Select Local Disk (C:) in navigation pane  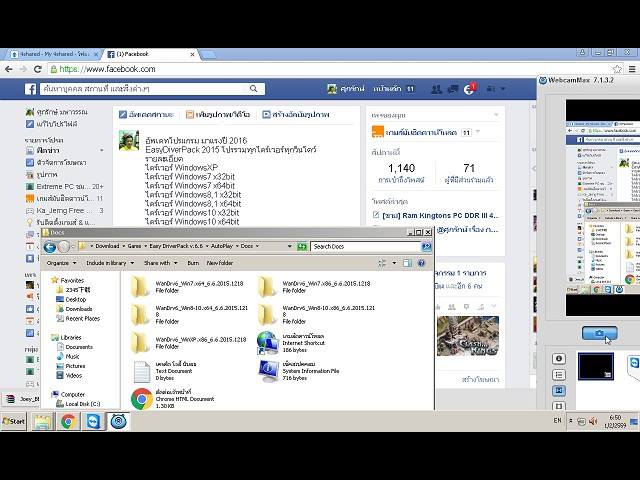pos(78,404)
